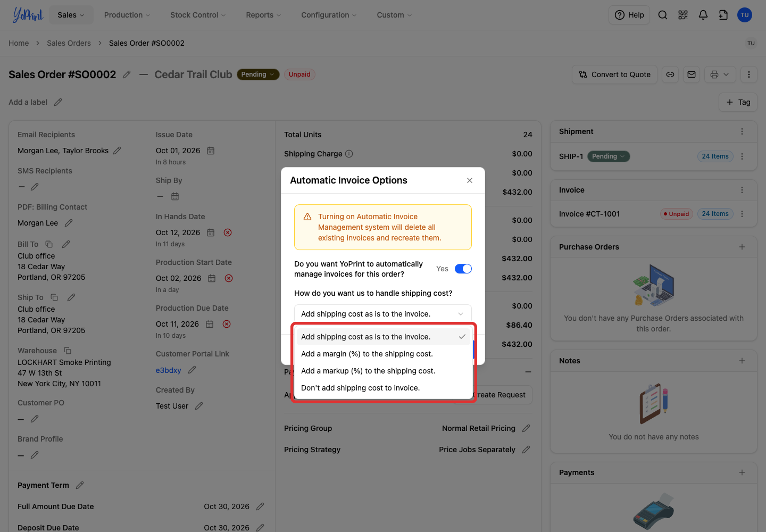Send the order by email icon

point(692,74)
